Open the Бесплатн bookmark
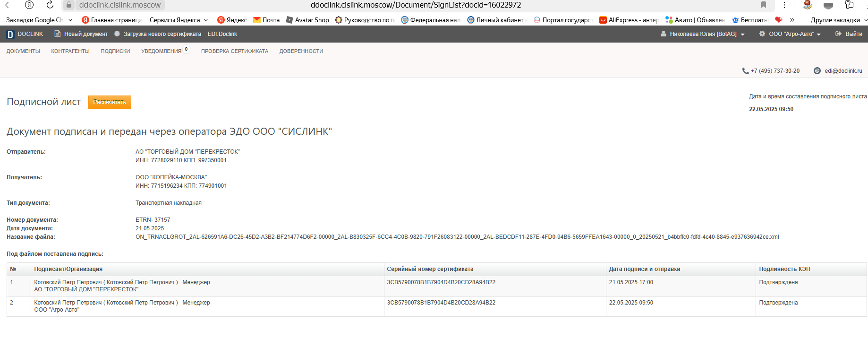Screen dimensions: 868x349 (x=750, y=20)
